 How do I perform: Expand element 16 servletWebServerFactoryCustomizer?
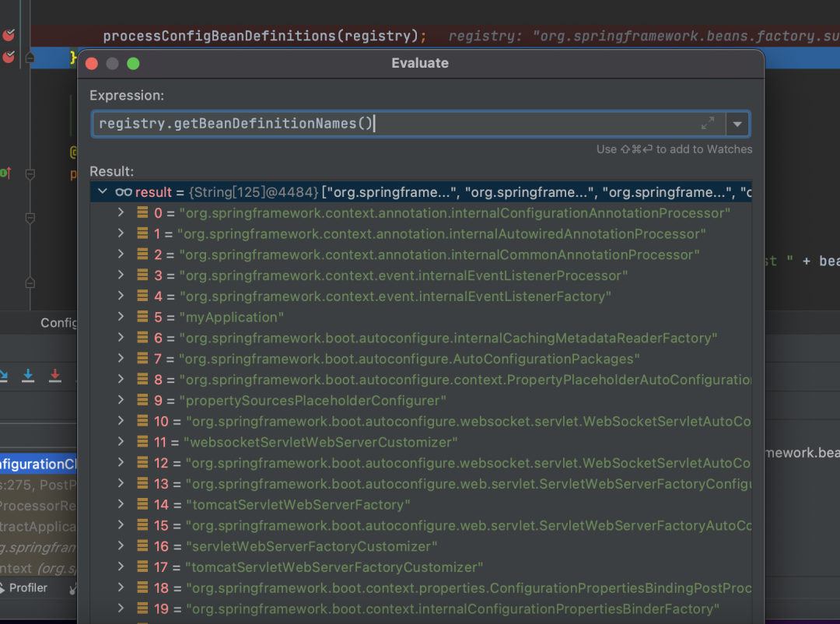[x=121, y=545]
